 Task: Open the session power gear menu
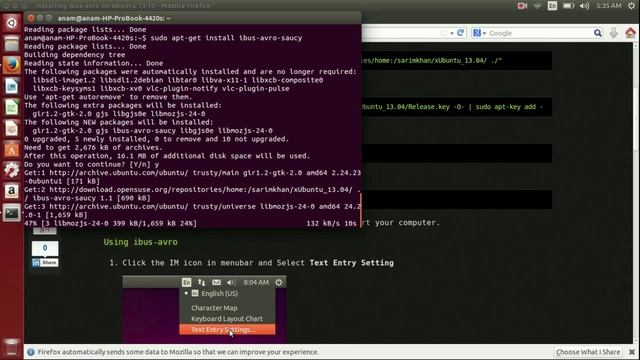631,6
